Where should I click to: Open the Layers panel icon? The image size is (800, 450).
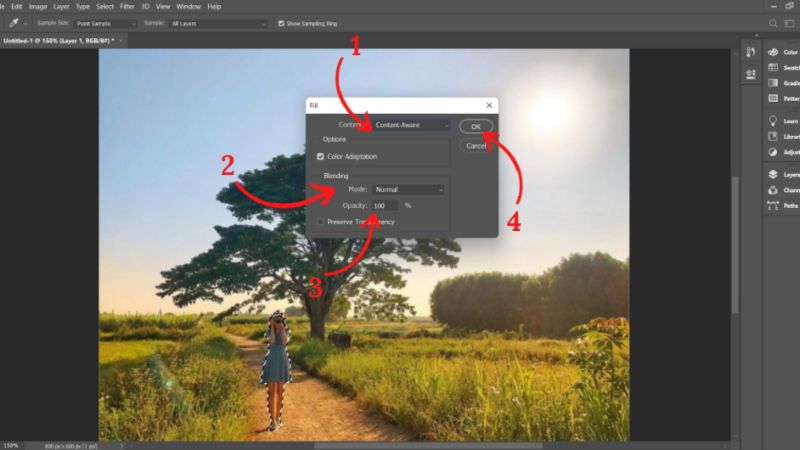pos(773,174)
